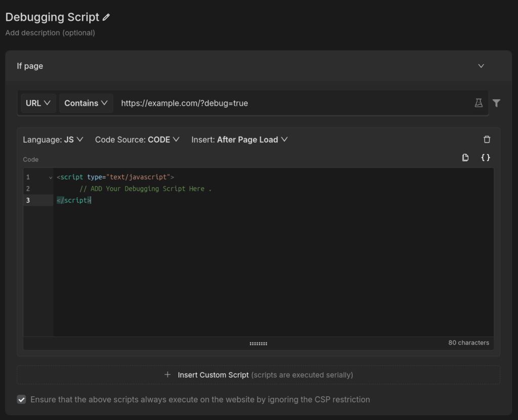Click the URL field with example.com debug link
The height and width of the screenshot is (420, 518).
point(294,103)
